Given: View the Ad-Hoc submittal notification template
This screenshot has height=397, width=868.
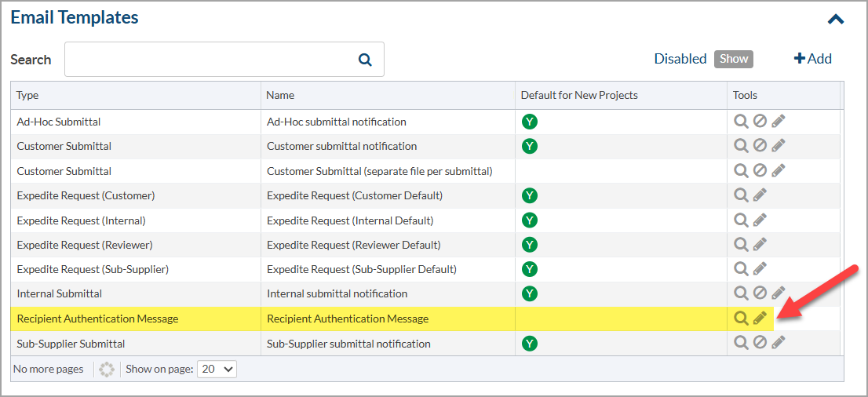Looking at the screenshot, I should (741, 122).
